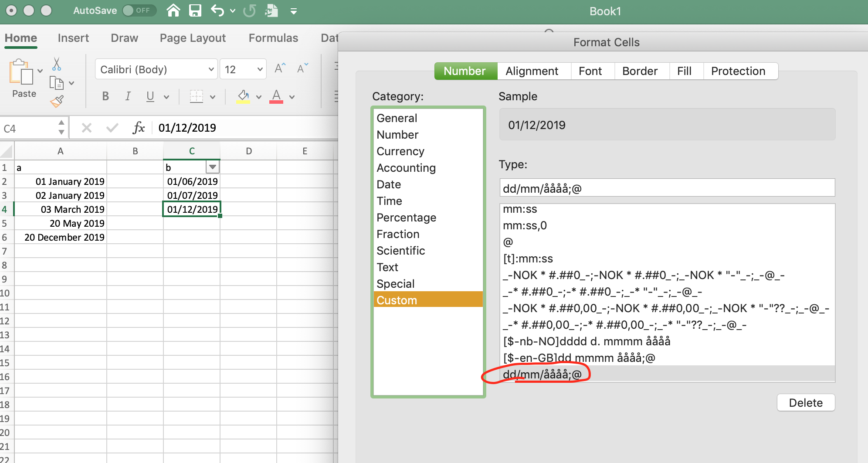868x463 pixels.
Task: Select the Date category
Action: (x=428, y=184)
